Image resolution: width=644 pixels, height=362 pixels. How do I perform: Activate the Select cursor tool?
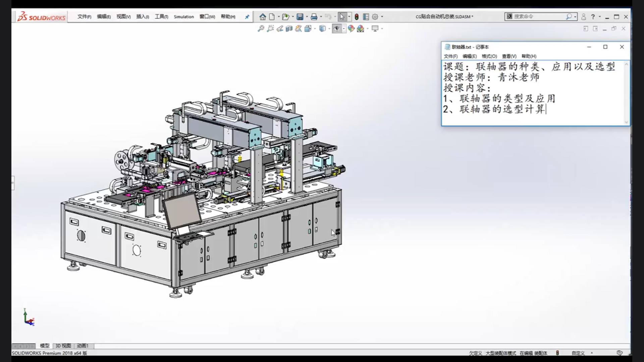[342, 16]
